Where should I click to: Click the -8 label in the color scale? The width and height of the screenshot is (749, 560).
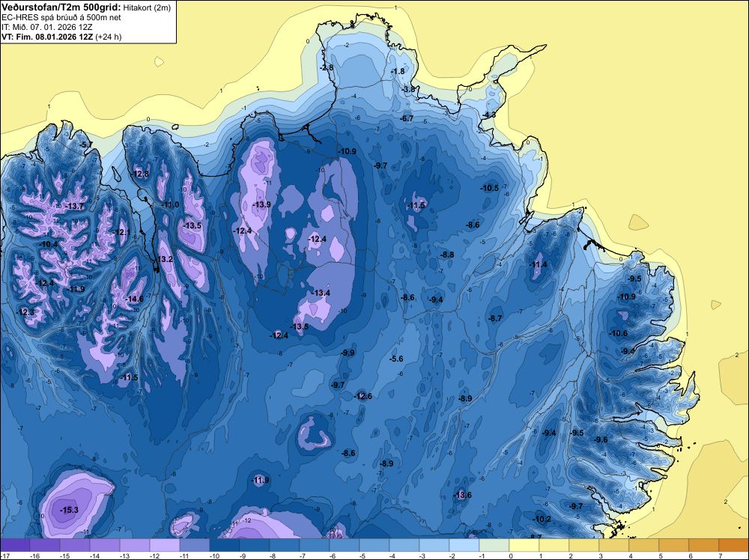click(273, 556)
